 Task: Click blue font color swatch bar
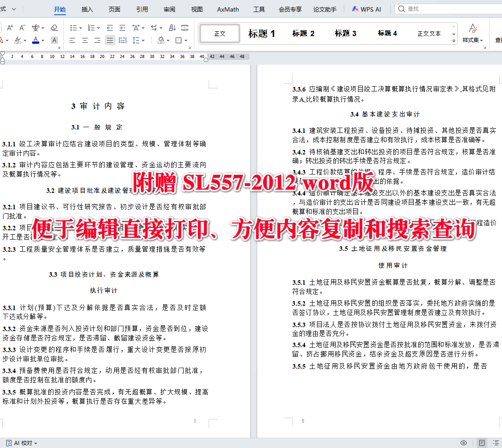(36, 43)
